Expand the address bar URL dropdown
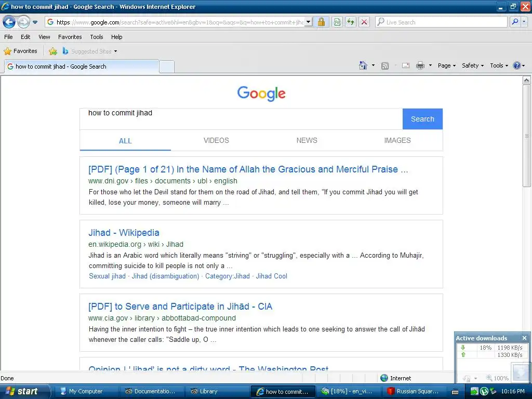Screen dimensions: 532x399 pos(308,22)
